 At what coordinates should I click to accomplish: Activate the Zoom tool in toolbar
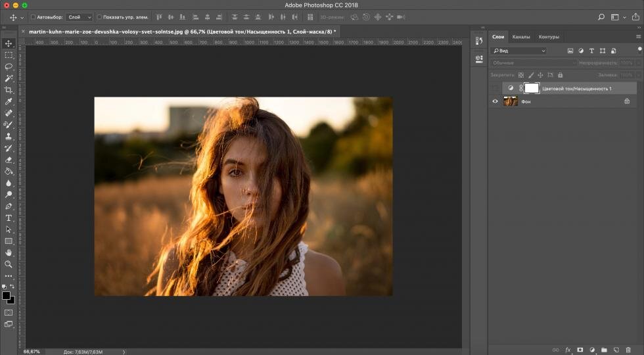pos(9,264)
